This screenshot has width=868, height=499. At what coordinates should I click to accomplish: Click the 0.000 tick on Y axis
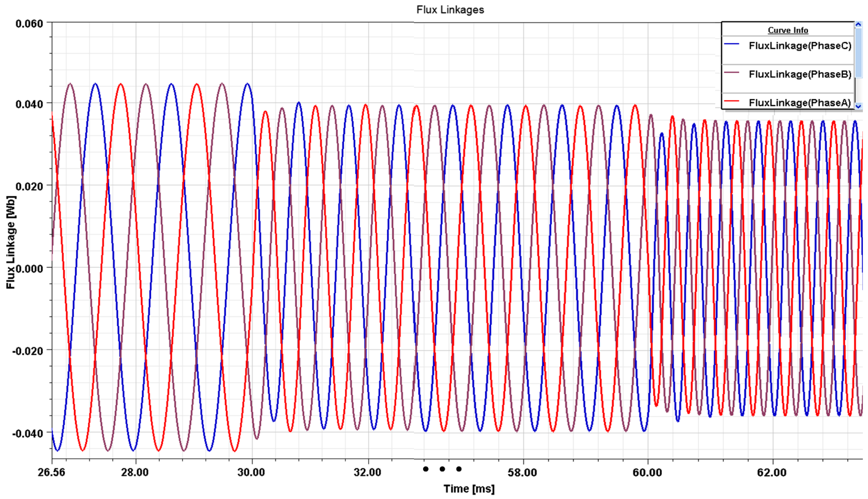(29, 268)
